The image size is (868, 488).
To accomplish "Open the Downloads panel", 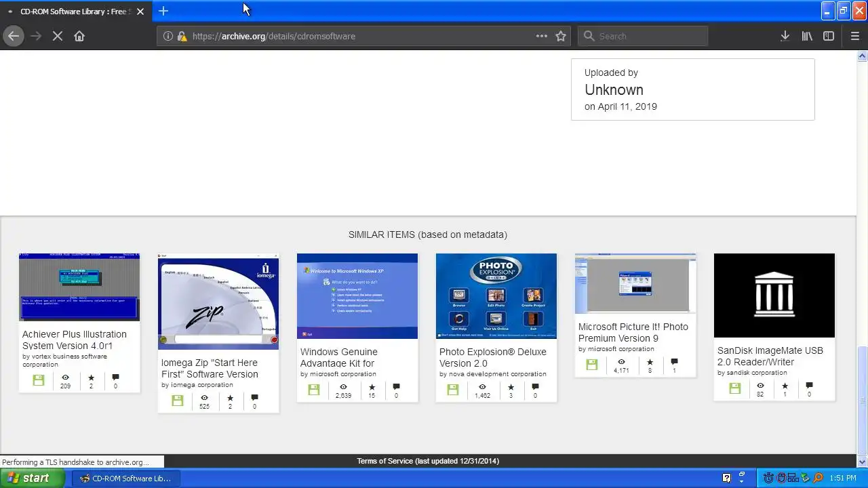I will coord(785,36).
